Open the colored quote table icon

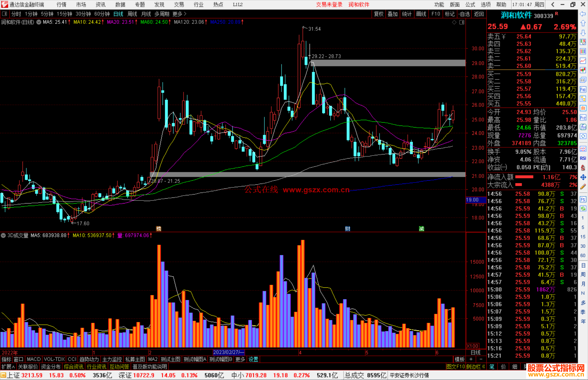[583, 51]
